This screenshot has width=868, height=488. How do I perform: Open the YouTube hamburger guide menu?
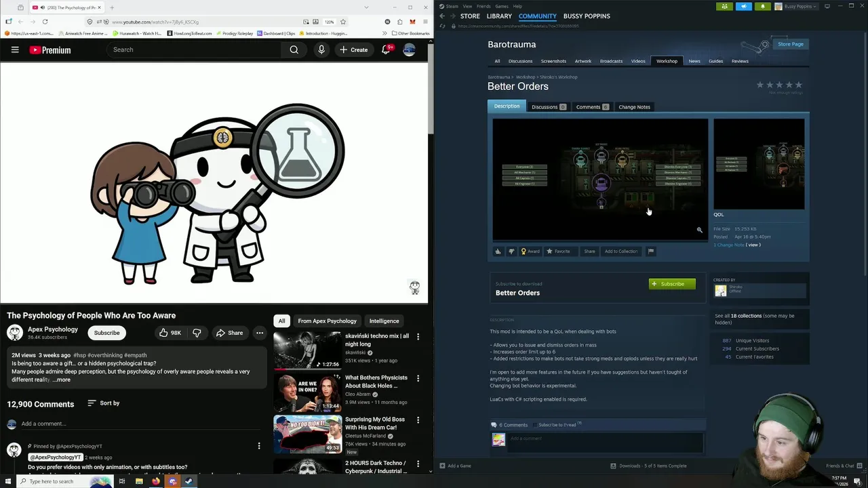point(15,49)
